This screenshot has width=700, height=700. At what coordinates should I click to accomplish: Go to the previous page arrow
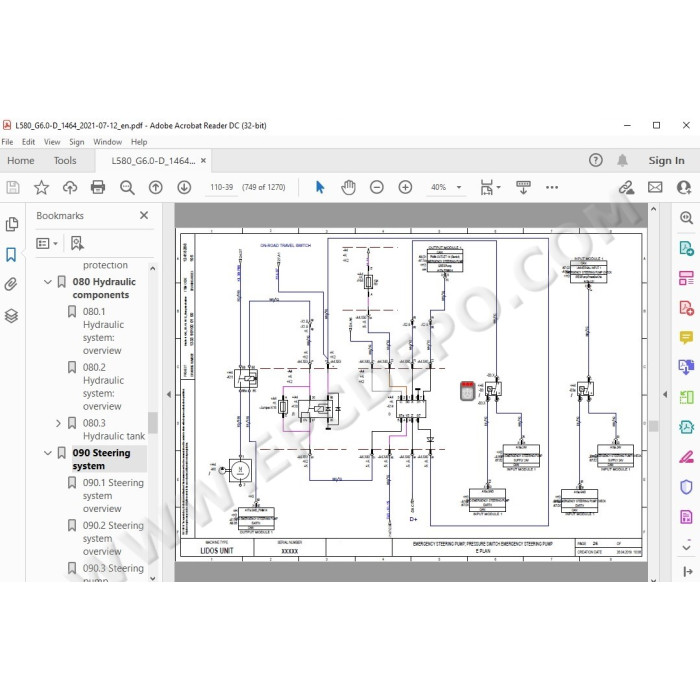155,187
